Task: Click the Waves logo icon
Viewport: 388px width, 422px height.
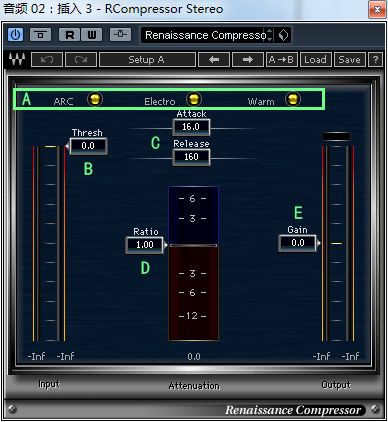Action: point(17,60)
